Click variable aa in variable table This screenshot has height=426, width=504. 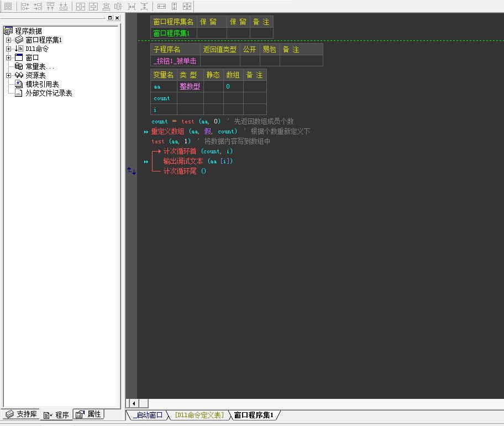point(157,86)
